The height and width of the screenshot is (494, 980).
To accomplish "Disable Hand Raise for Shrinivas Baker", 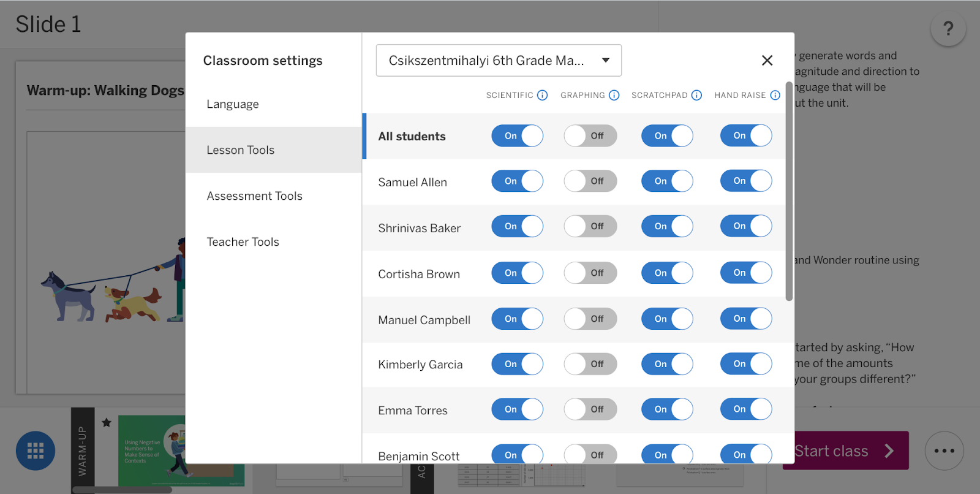I will point(746,226).
